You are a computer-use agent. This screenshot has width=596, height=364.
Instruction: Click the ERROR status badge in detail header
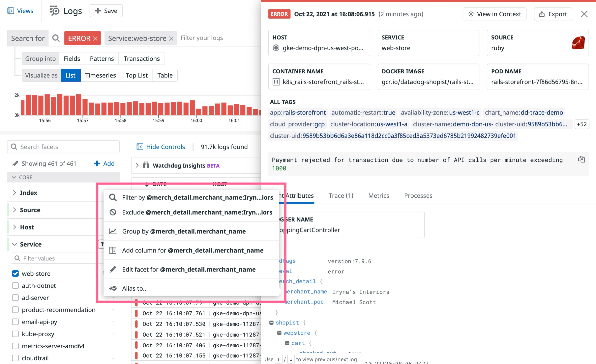(279, 14)
